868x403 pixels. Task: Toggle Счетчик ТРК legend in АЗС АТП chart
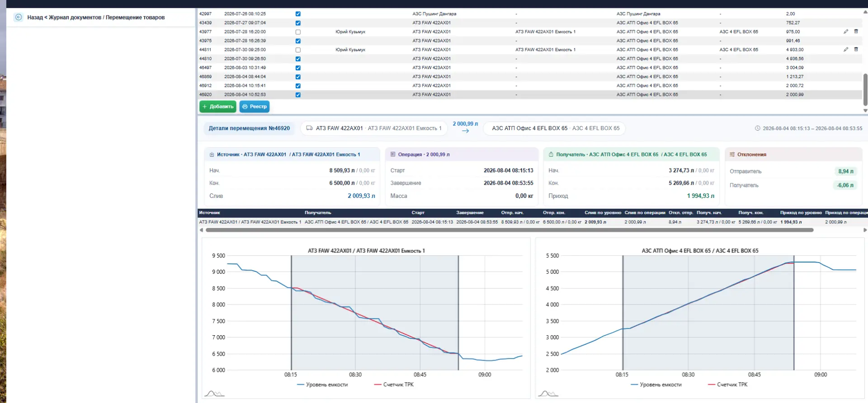click(727, 384)
